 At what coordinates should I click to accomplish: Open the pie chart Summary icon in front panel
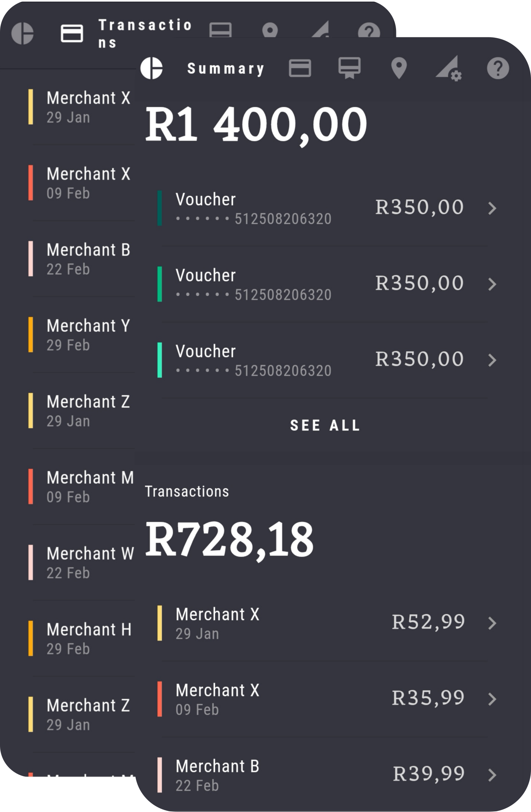pyautogui.click(x=151, y=68)
